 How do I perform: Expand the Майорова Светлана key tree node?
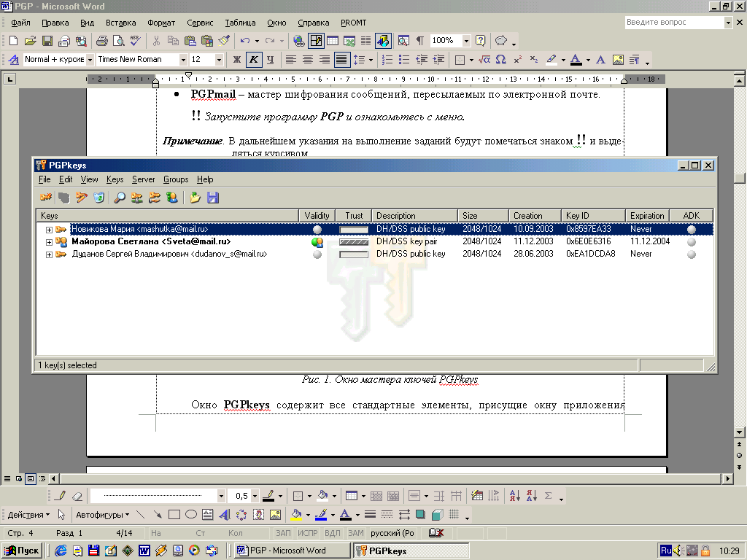click(49, 242)
